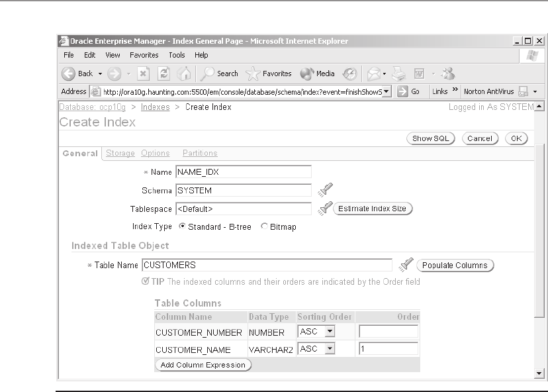The image size is (548, 392).
Task: Open Table Name lookup flashlight icon
Action: 406,265
